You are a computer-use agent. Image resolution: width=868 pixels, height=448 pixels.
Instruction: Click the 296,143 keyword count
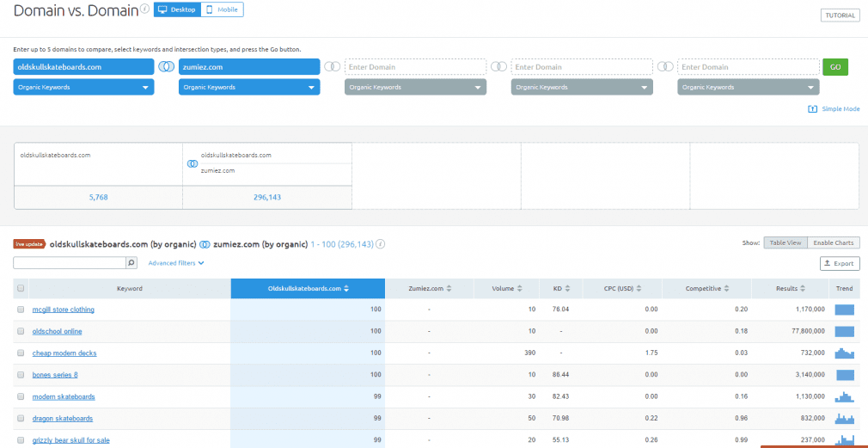point(267,197)
